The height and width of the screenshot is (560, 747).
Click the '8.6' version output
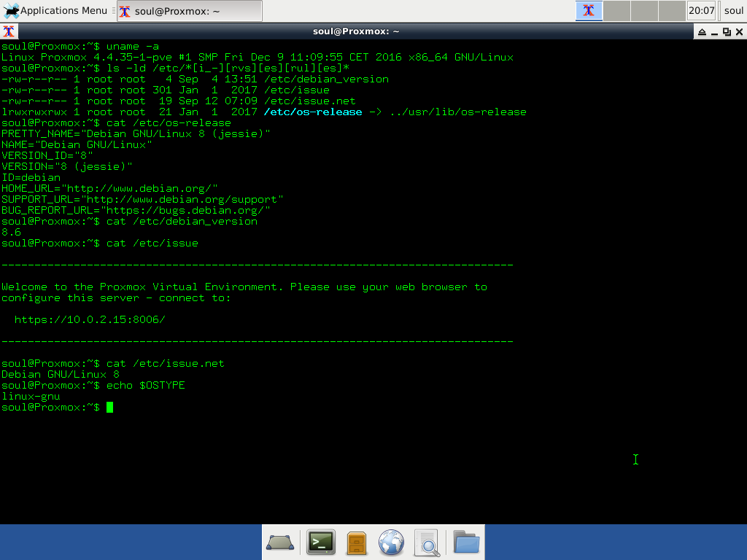(12, 233)
